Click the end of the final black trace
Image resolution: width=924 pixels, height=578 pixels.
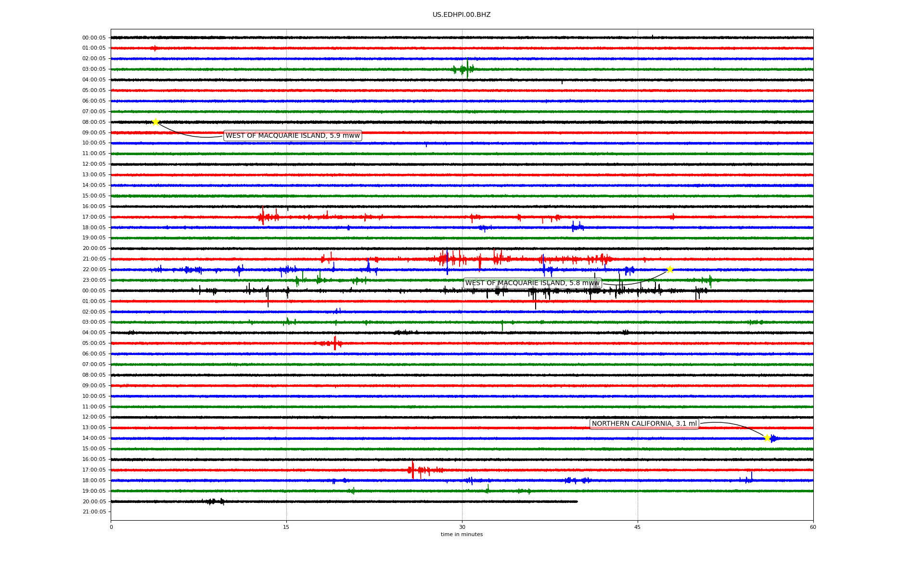[x=577, y=501]
